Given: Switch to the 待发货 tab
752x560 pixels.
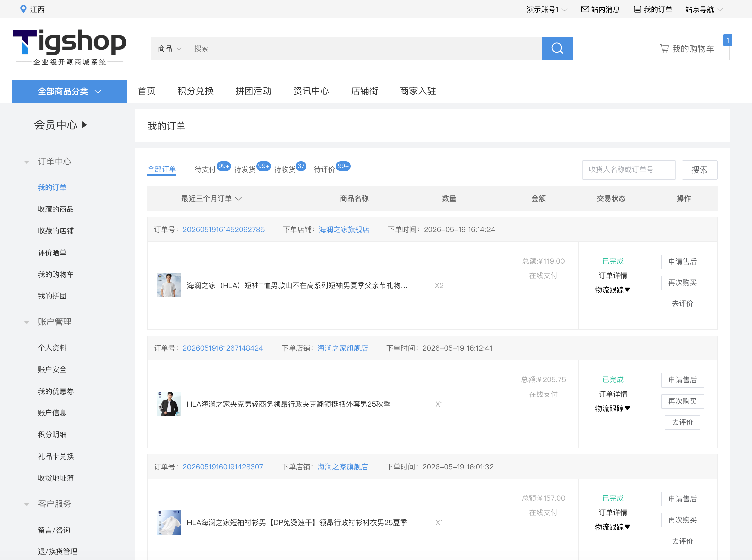Looking at the screenshot, I should (x=245, y=169).
